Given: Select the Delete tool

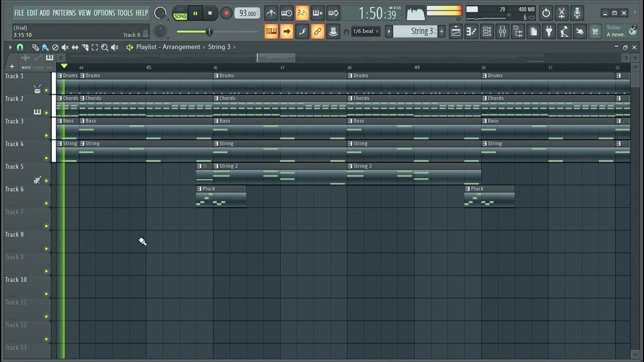Looking at the screenshot, I should [x=55, y=47].
